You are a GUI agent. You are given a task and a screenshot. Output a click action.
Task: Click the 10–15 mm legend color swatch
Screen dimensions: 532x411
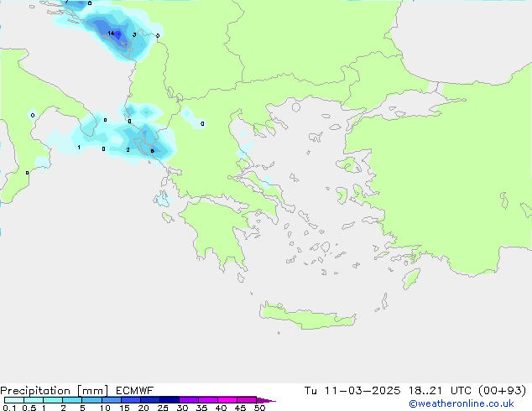click(111, 400)
